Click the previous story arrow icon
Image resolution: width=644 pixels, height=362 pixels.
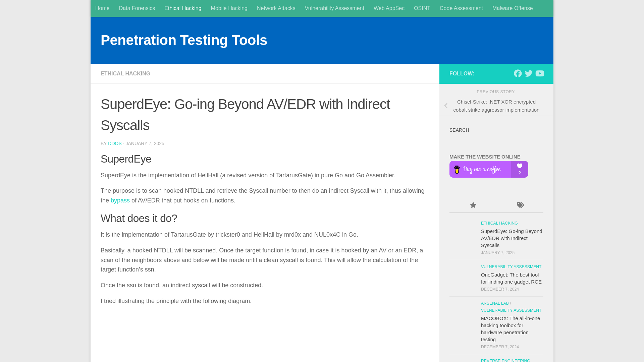coord(446,106)
